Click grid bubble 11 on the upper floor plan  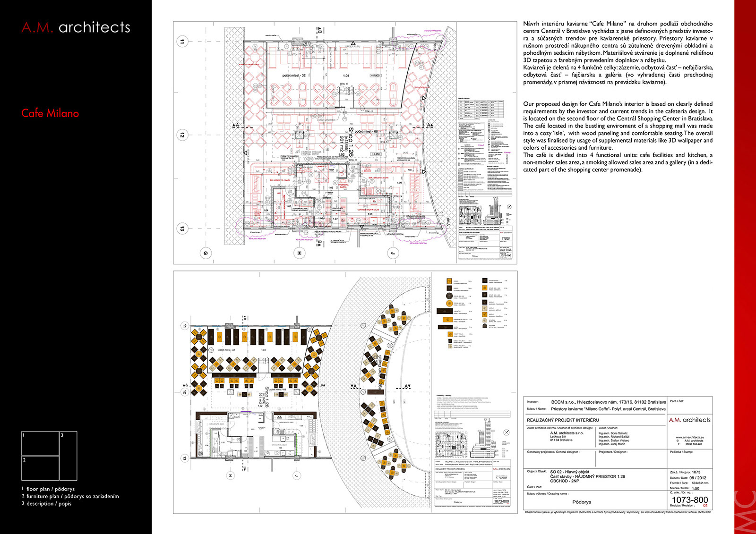(x=182, y=42)
